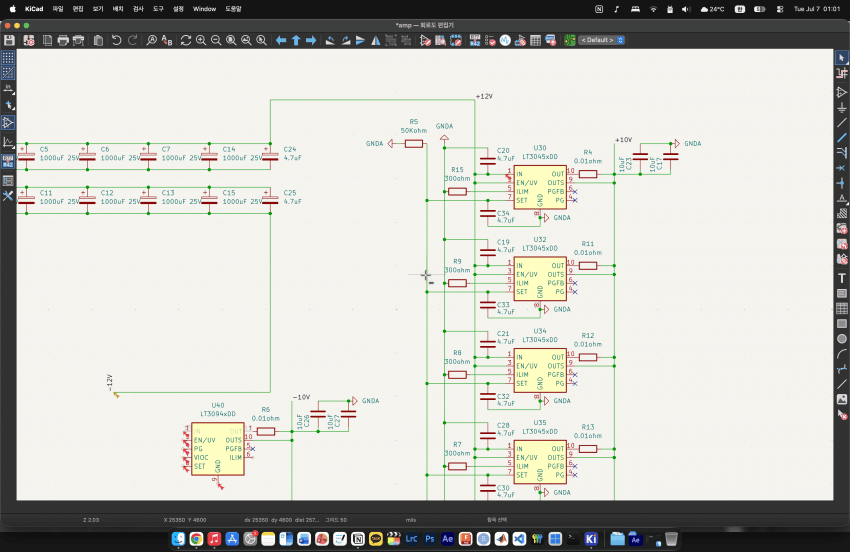Rotate selection counterclockwise
The image size is (850, 552).
[x=330, y=40]
